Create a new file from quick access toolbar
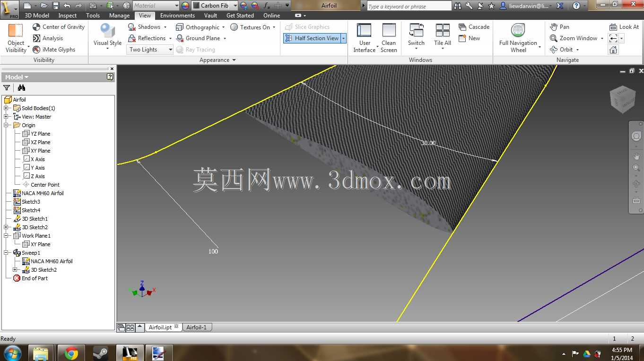This screenshot has height=361, width=644. tap(27, 6)
